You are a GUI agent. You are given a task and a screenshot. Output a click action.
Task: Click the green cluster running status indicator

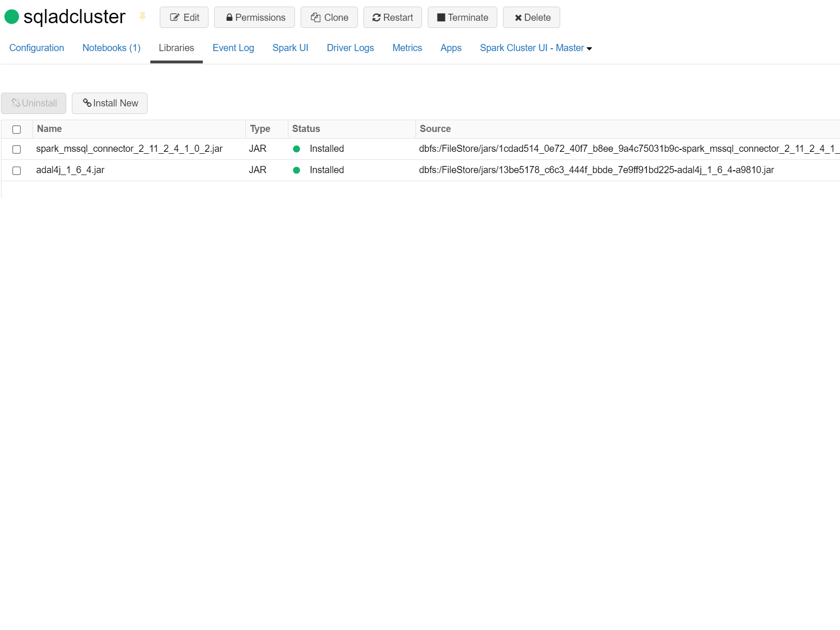[x=11, y=17]
